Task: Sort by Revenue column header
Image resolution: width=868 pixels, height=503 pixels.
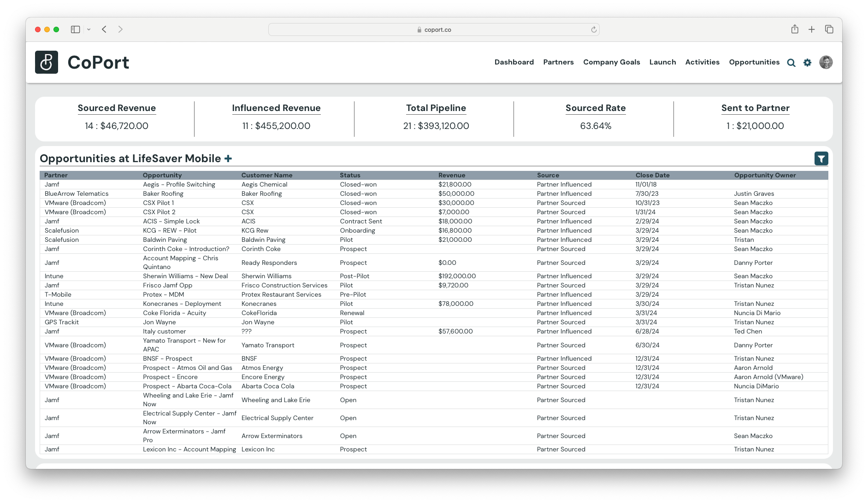Action: pos(452,175)
